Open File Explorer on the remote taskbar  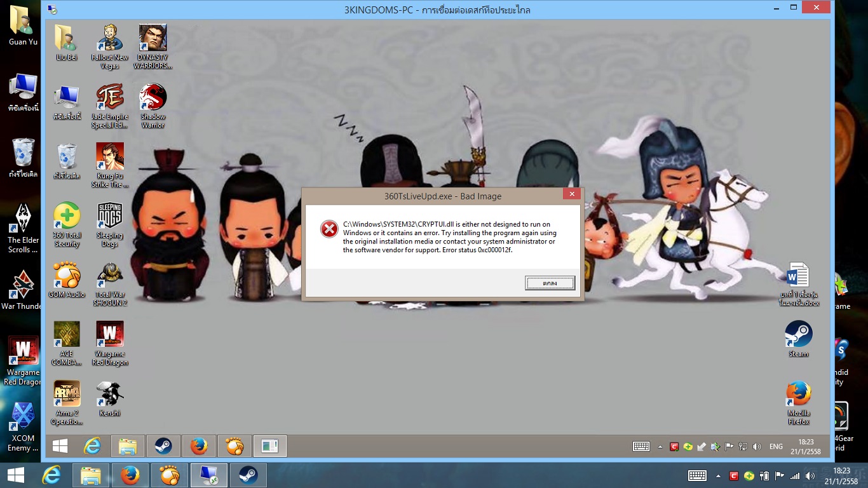coord(128,446)
